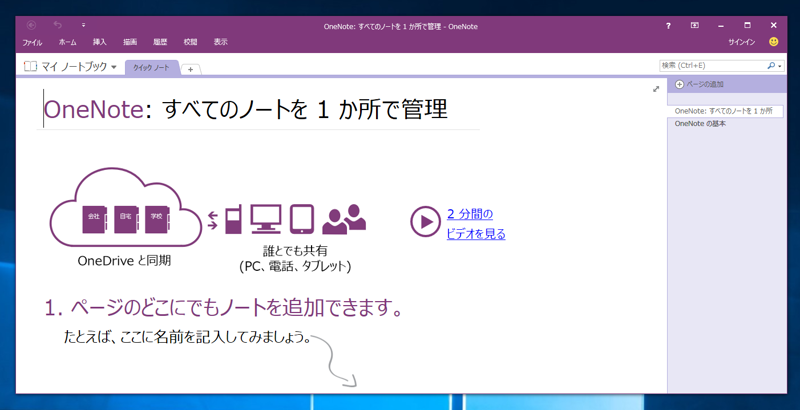Image resolution: width=800 pixels, height=410 pixels.
Task: Open the 描画 ribbon tab
Action: click(x=130, y=42)
